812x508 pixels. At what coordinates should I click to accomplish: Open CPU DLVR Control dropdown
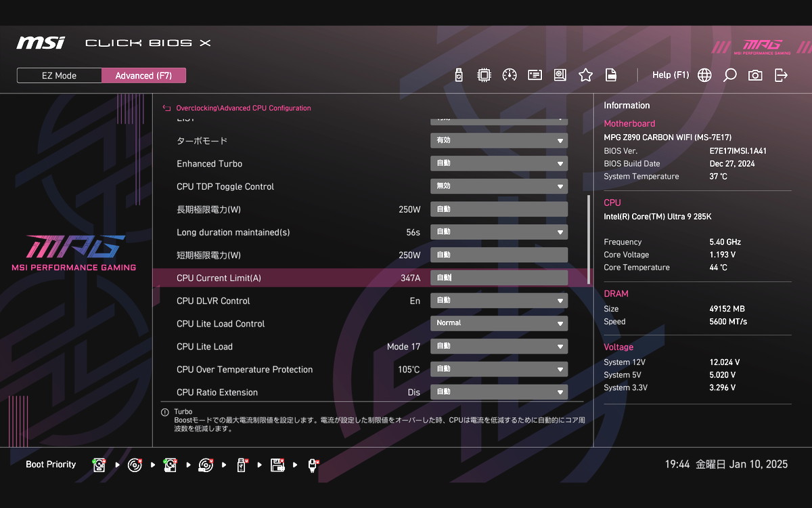(x=499, y=301)
